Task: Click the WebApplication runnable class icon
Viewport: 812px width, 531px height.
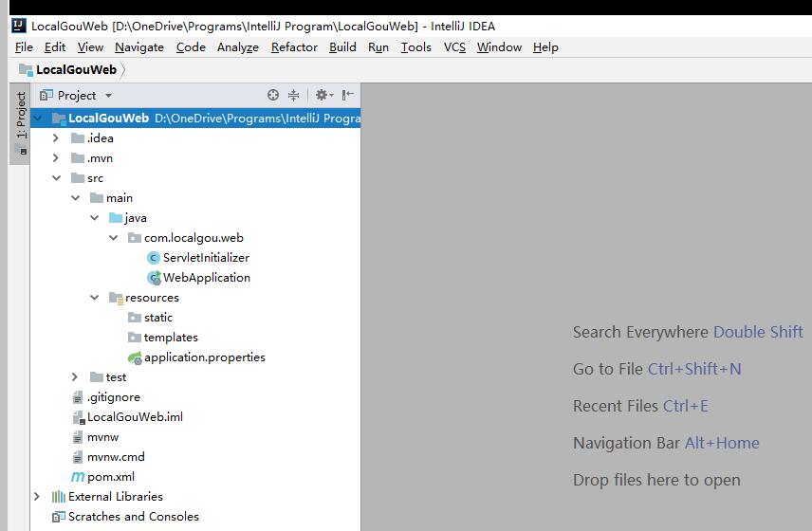Action: coord(154,278)
